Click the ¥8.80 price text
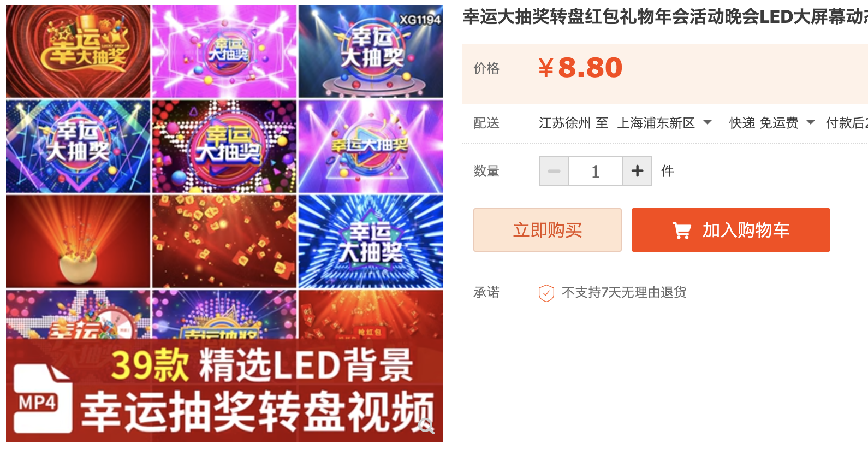The image size is (868, 449). (580, 68)
